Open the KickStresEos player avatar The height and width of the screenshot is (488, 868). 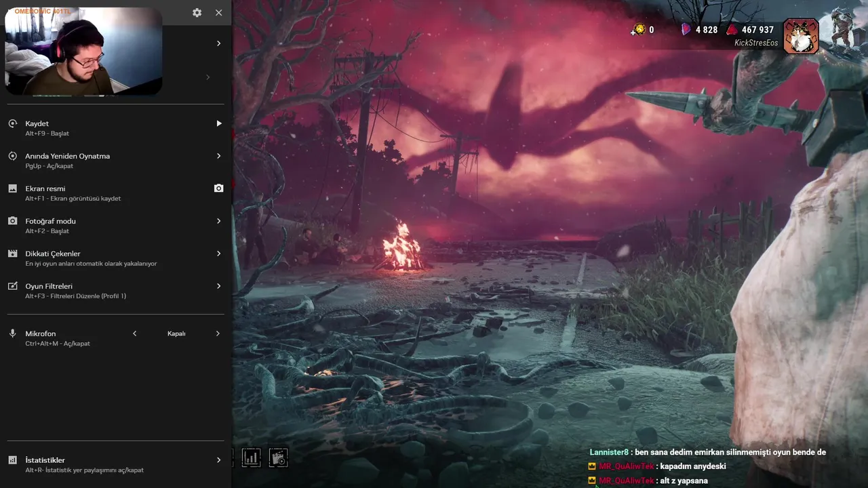[801, 36]
